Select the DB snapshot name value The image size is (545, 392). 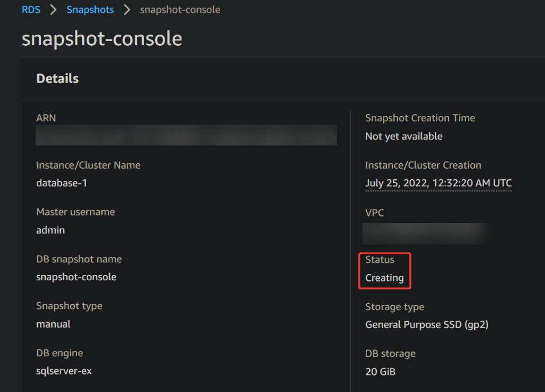pos(76,277)
